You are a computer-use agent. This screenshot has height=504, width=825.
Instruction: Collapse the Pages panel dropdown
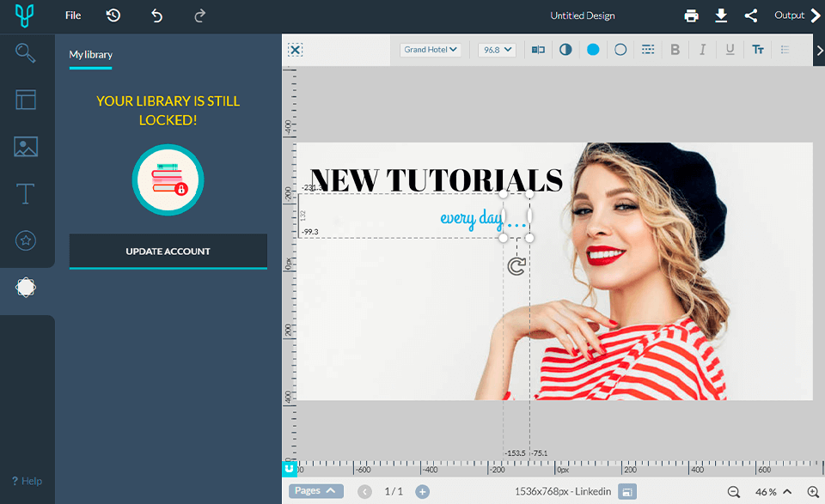[316, 491]
